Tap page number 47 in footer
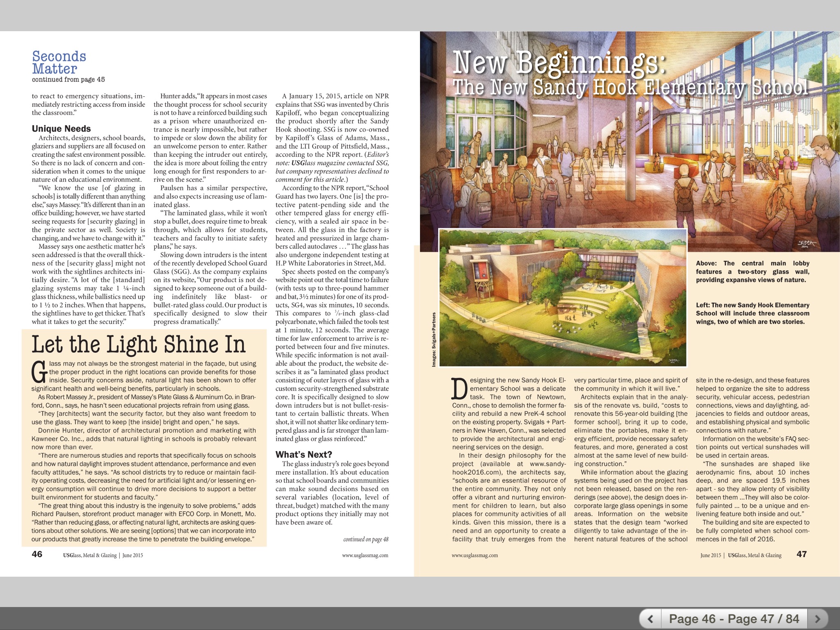 [801, 554]
